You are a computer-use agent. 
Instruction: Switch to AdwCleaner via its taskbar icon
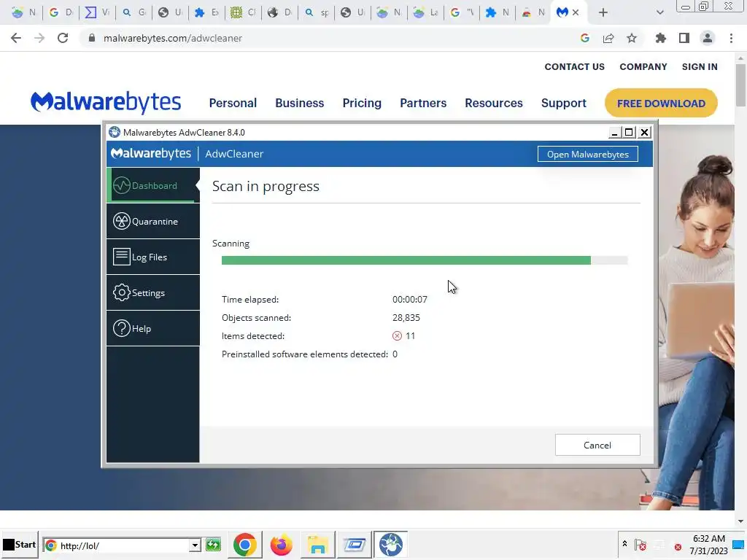point(391,545)
